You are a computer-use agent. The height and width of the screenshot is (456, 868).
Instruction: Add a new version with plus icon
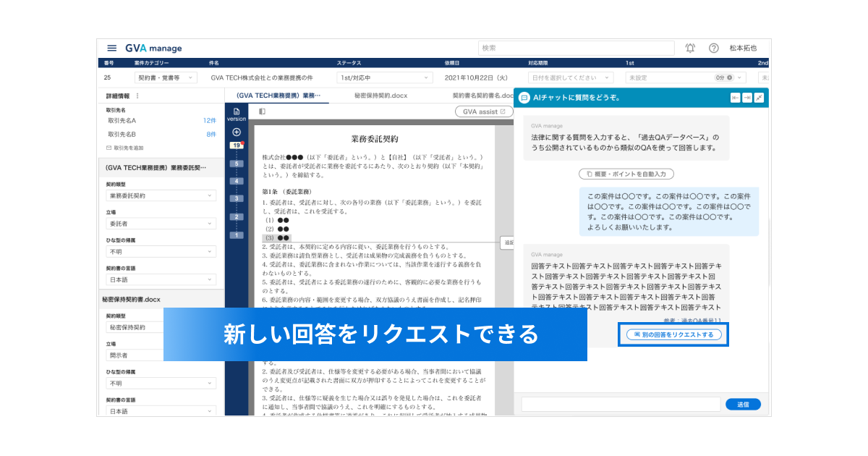(x=236, y=132)
